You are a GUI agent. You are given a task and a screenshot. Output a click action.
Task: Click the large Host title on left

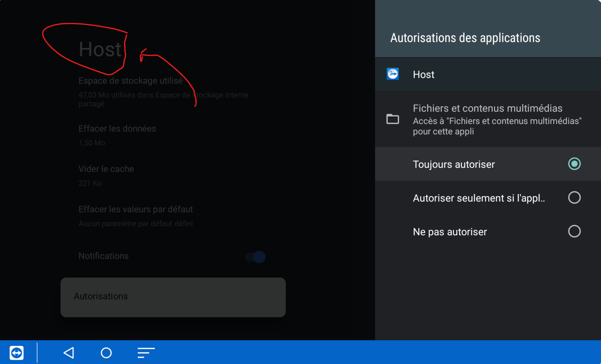(100, 49)
